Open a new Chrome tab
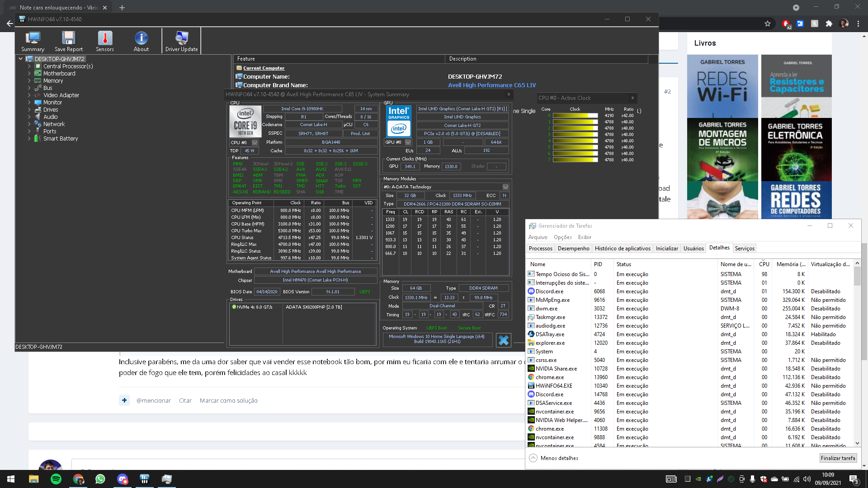Image resolution: width=868 pixels, height=488 pixels. (x=122, y=7)
